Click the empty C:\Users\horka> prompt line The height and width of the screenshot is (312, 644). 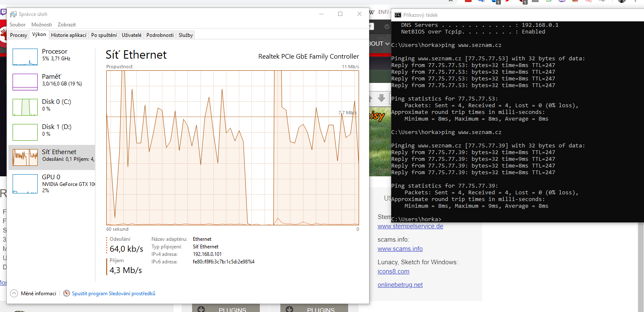click(416, 219)
